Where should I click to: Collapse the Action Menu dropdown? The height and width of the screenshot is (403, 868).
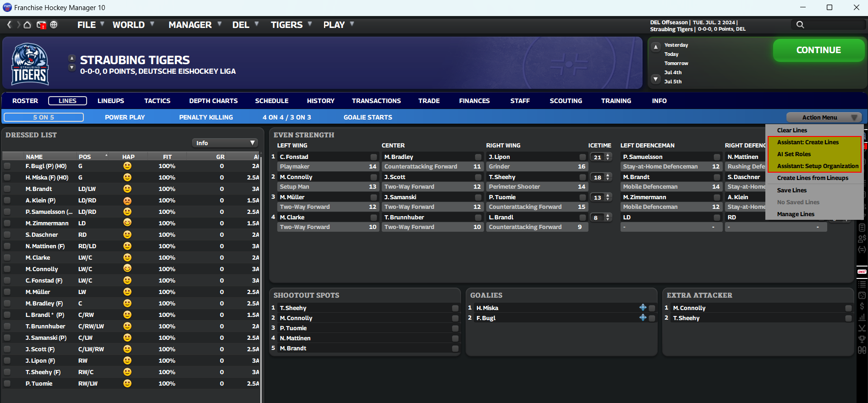point(824,117)
